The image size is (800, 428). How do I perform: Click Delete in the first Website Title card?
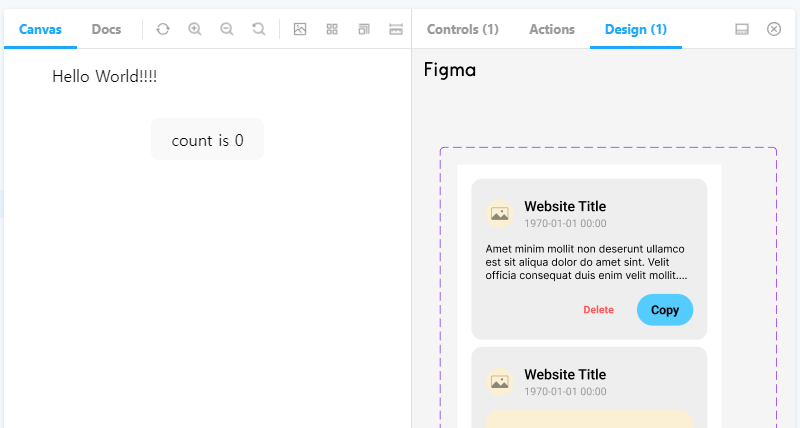click(598, 310)
